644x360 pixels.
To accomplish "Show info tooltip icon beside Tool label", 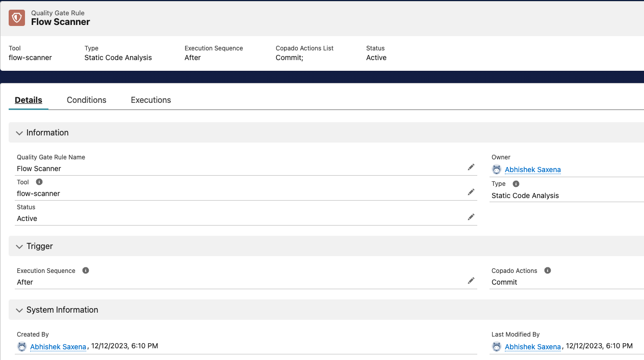I will click(39, 182).
